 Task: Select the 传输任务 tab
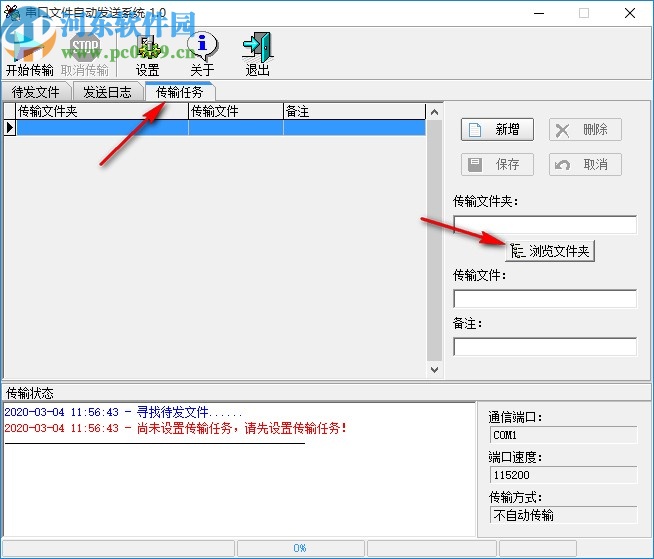point(180,92)
